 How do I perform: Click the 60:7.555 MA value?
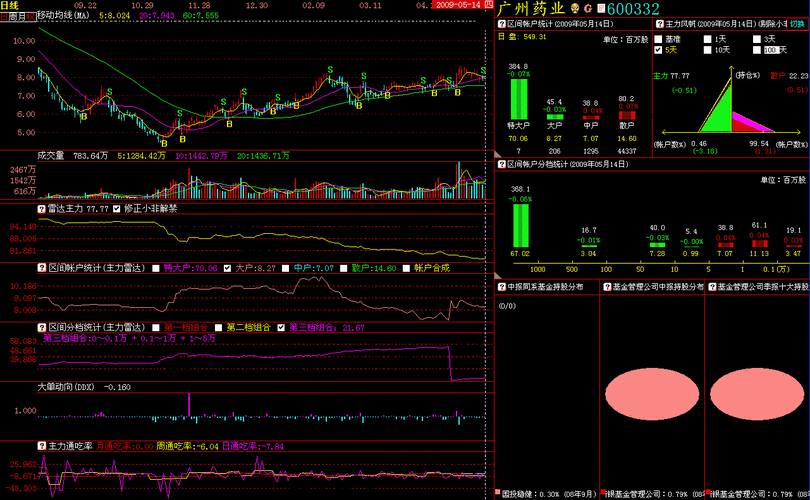pyautogui.click(x=200, y=15)
